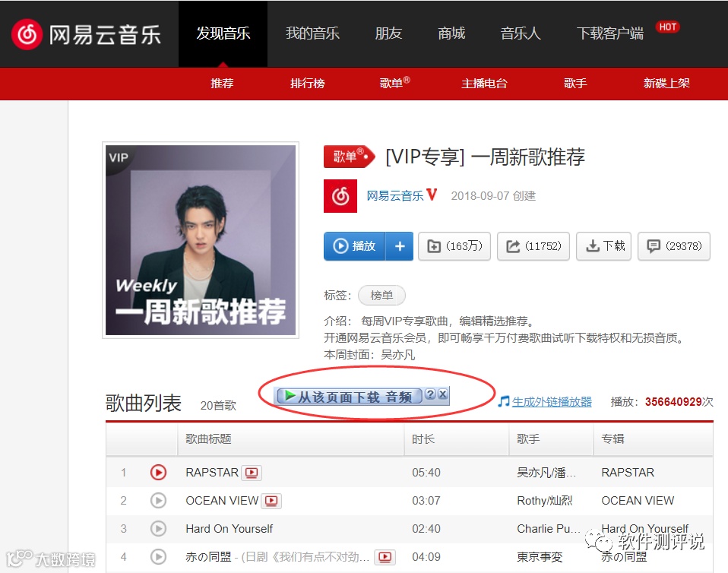The height and width of the screenshot is (573, 728).
Task: Select the 主播电台 sub-menu
Action: pyautogui.click(x=484, y=84)
